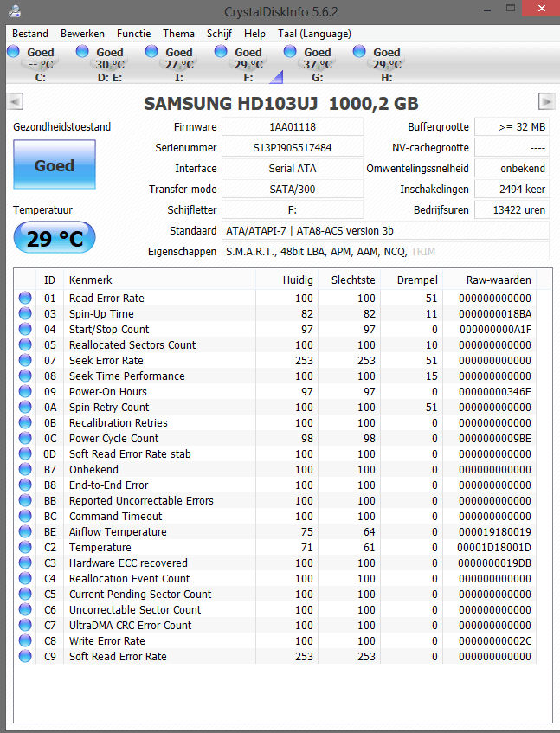Select the Uncorrectable Sector Count row

(276, 609)
